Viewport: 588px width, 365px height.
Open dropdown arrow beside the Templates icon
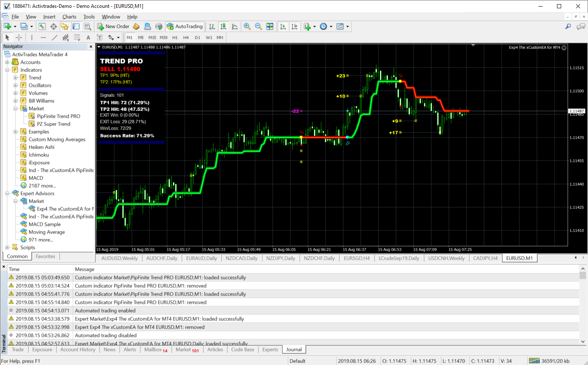coord(348,26)
